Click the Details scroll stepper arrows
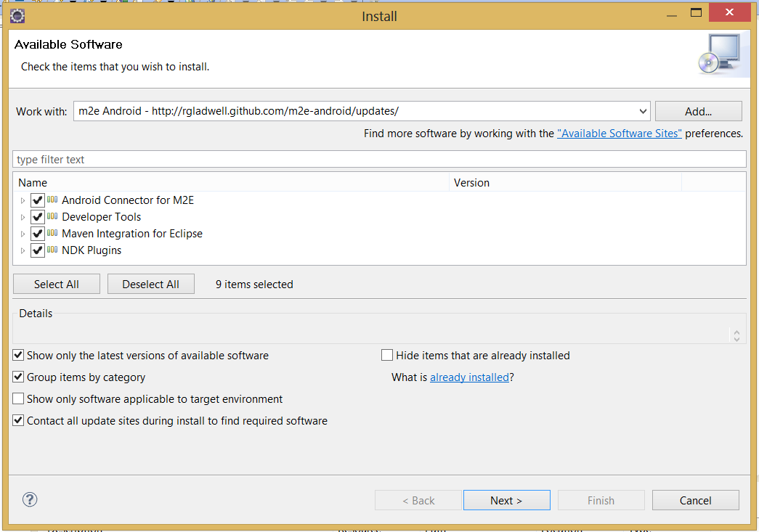Image resolution: width=759 pixels, height=532 pixels. [736, 335]
